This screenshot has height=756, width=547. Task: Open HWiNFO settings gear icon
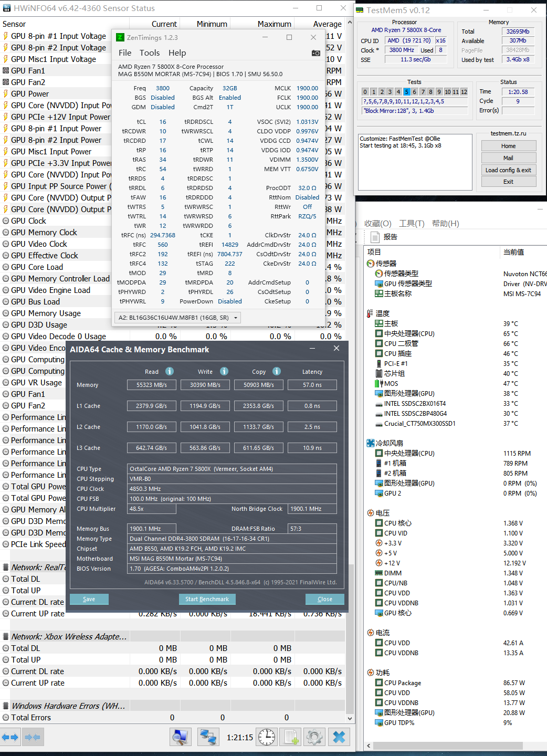pos(314,737)
